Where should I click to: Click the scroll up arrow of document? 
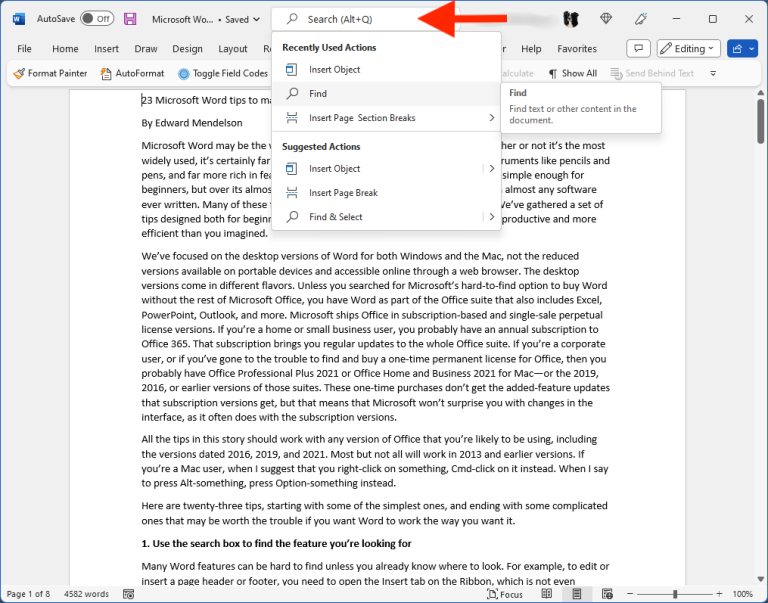coord(760,93)
